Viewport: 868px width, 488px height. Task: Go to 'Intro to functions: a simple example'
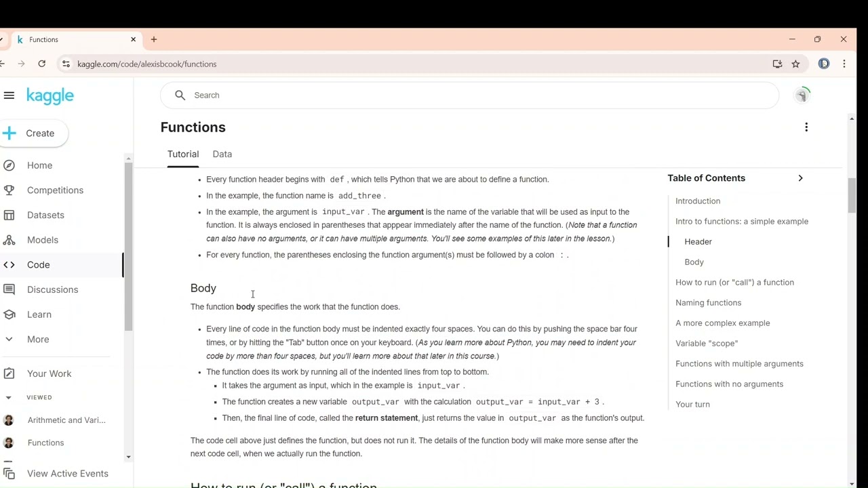pyautogui.click(x=742, y=222)
